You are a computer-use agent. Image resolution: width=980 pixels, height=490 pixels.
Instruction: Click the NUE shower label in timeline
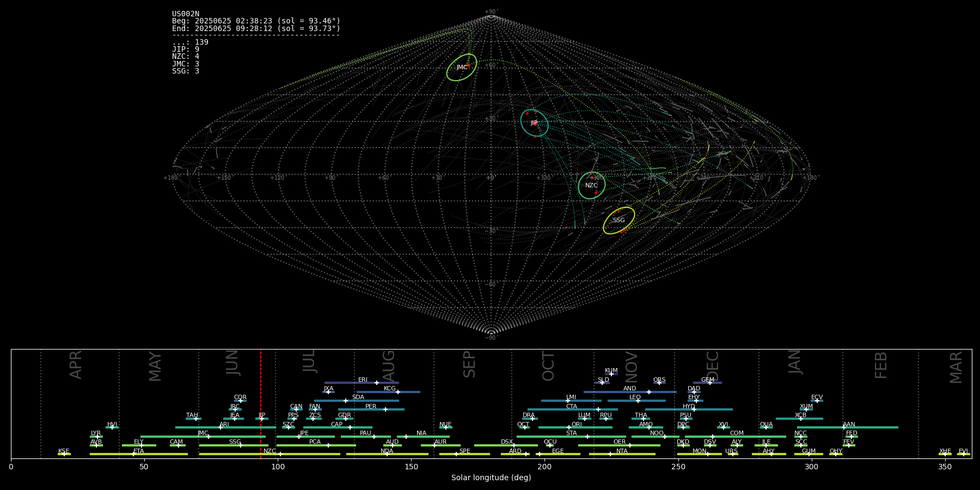coord(445,425)
